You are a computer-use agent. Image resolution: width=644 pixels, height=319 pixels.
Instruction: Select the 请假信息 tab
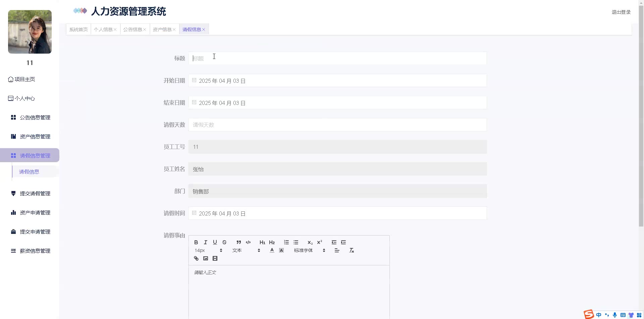[x=192, y=29]
